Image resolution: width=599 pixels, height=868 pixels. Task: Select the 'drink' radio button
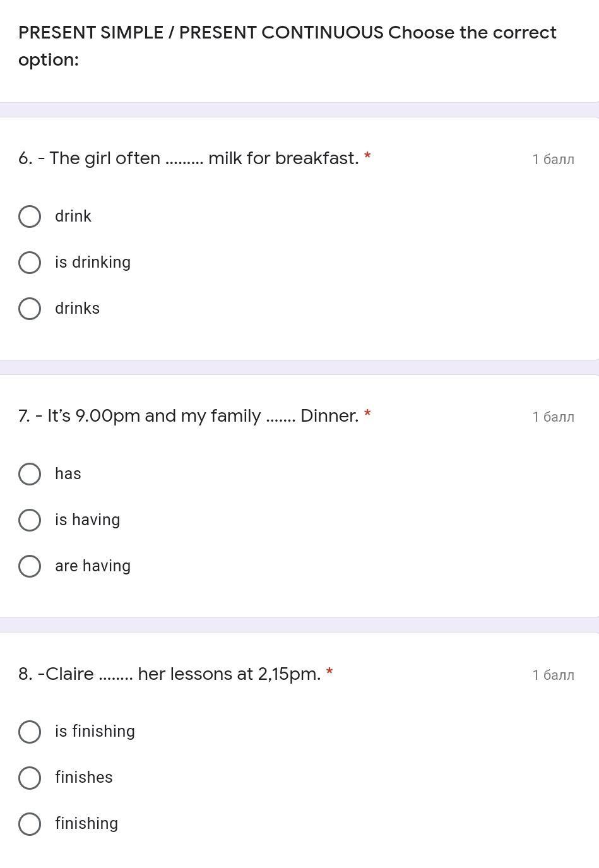click(30, 217)
